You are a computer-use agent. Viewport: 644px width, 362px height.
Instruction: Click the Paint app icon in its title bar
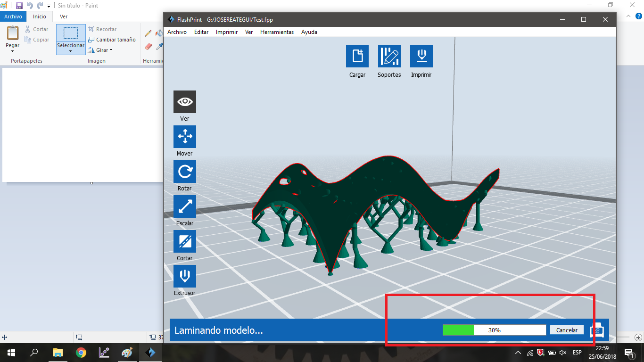tap(4, 6)
